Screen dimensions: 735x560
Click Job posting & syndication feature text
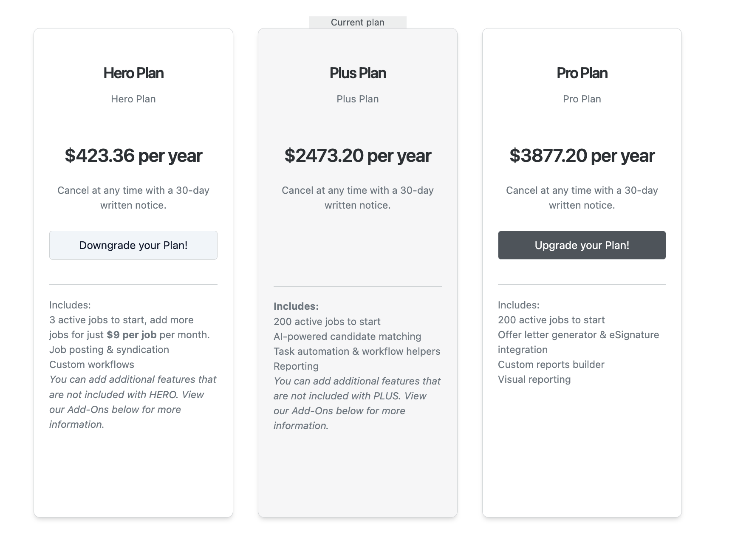pyautogui.click(x=109, y=350)
